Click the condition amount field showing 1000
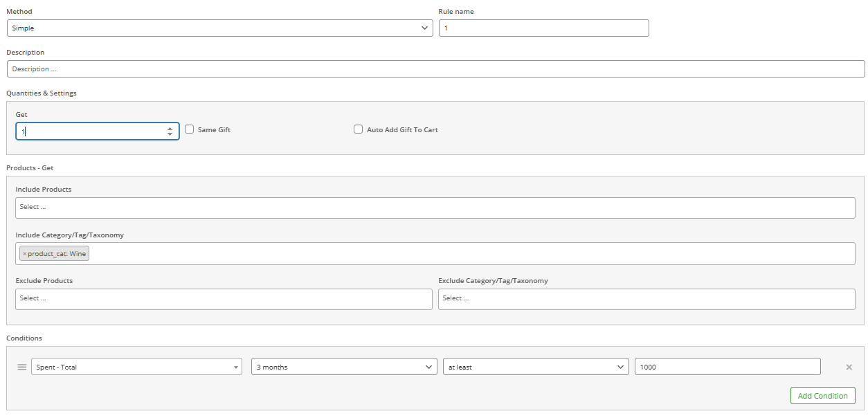The height and width of the screenshot is (418, 868). click(727, 367)
